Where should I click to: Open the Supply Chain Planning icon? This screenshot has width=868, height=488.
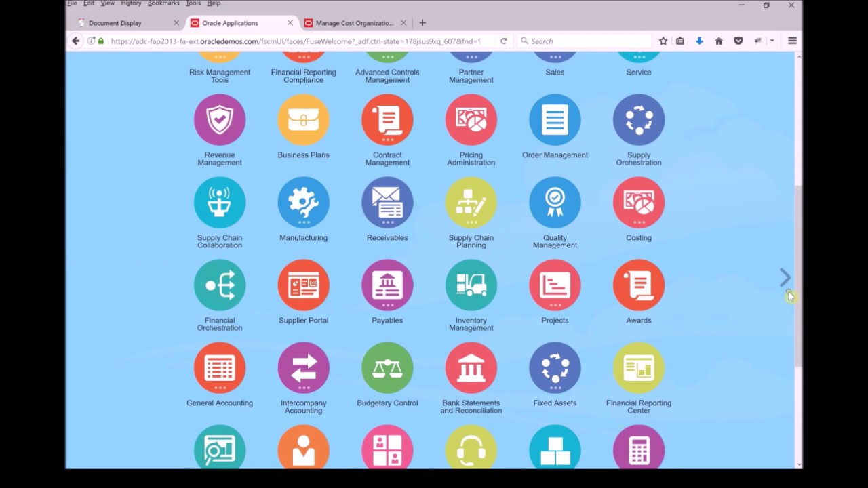471,202
